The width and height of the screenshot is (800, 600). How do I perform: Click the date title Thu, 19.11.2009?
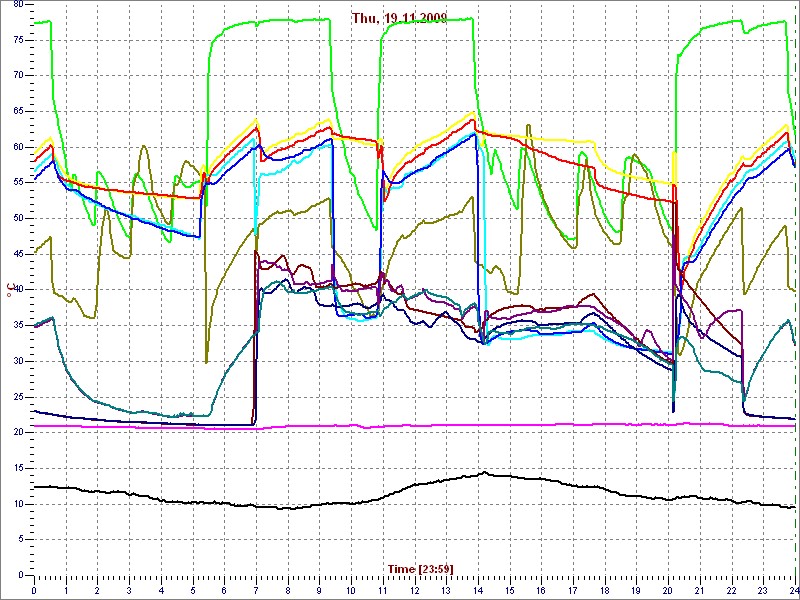(x=399, y=18)
